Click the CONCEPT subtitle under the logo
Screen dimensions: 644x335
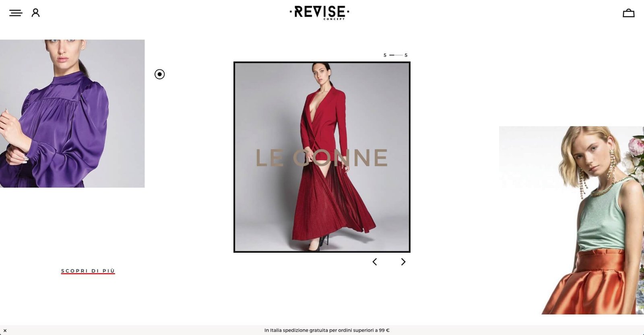pyautogui.click(x=334, y=19)
